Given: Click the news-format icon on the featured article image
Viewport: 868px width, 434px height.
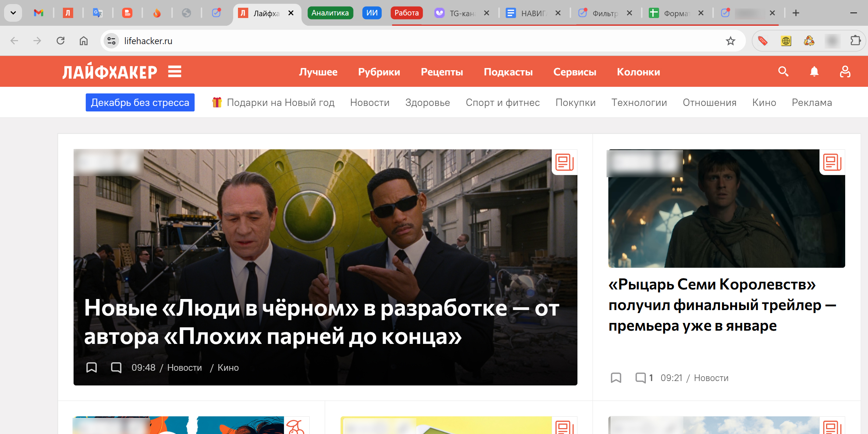Looking at the screenshot, I should coord(565,162).
